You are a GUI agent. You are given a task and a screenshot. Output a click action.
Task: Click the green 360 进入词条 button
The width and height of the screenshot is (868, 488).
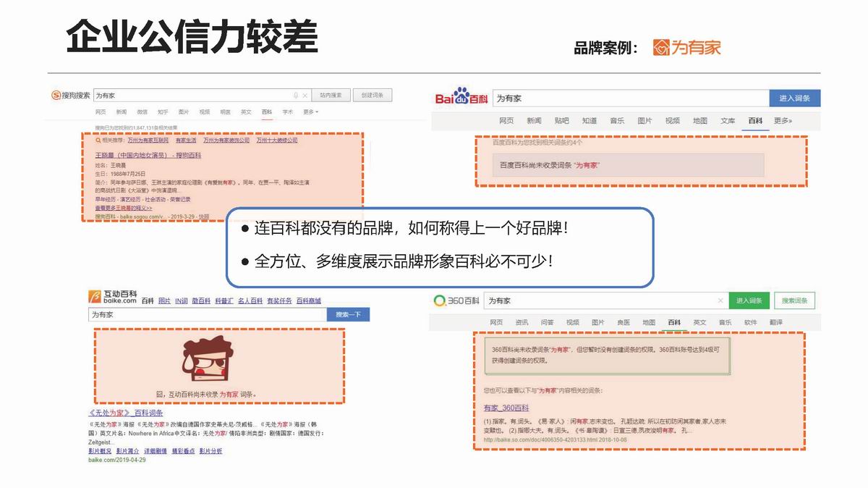[749, 300]
